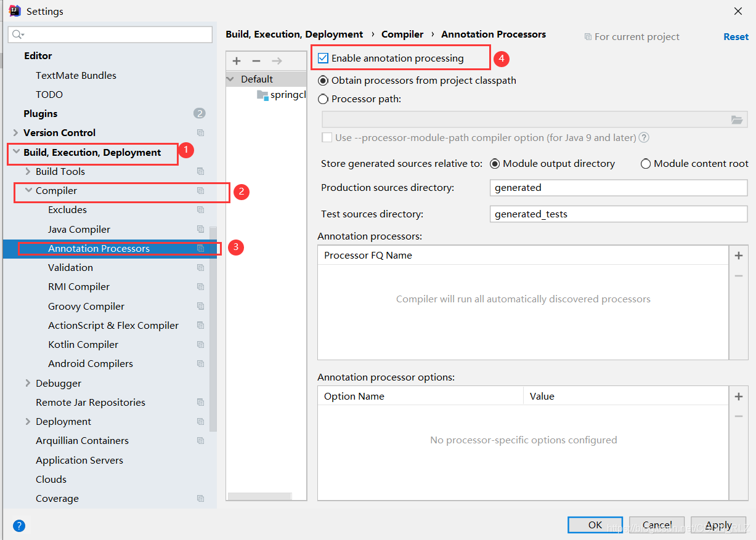Click the project-level icon next to Version Control
This screenshot has height=540, width=756.
(200, 133)
